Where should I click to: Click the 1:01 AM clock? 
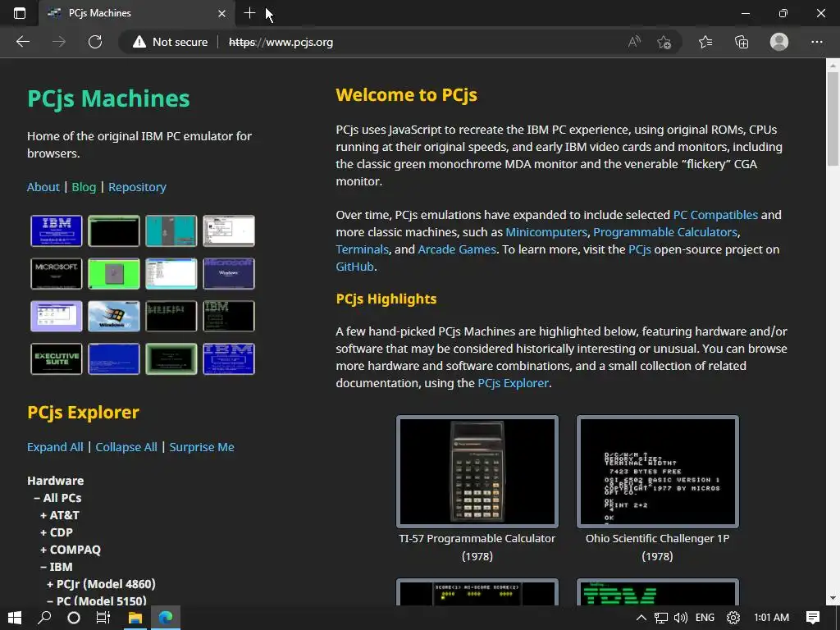point(771,618)
